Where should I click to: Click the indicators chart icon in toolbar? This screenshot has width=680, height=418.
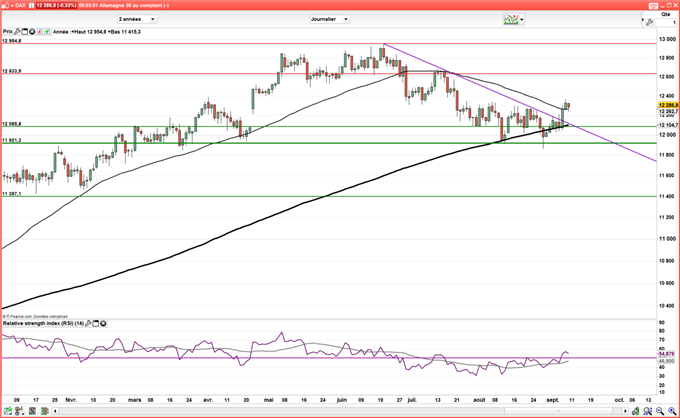pyautogui.click(x=511, y=20)
